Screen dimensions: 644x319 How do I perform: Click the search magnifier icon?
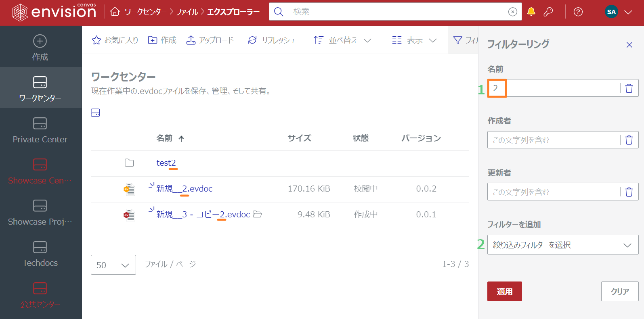279,12
